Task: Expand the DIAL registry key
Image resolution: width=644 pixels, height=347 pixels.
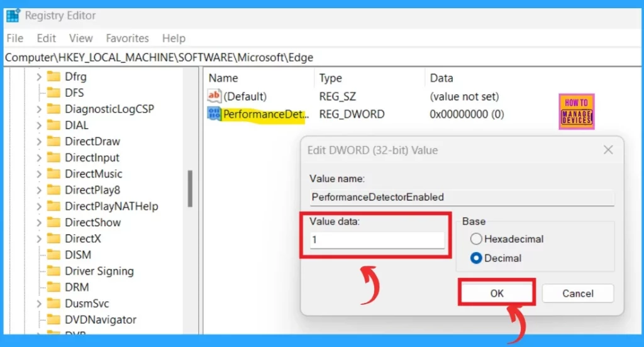Action: pyautogui.click(x=38, y=125)
